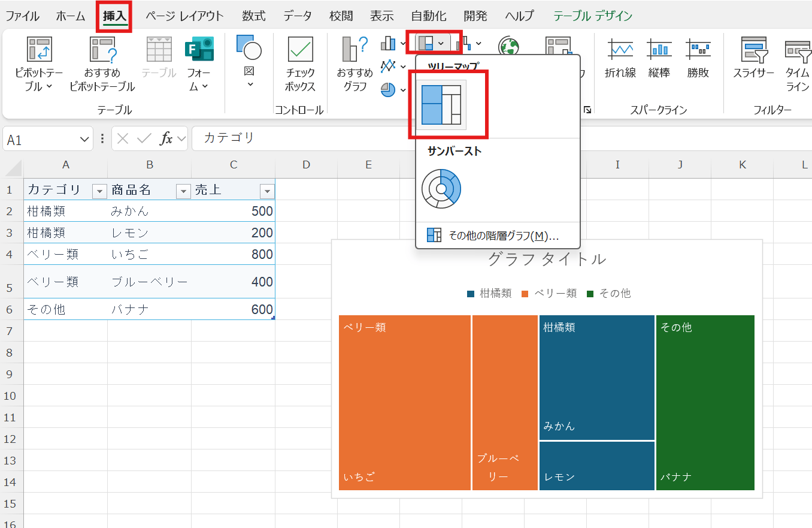The width and height of the screenshot is (812, 528).
Task: Open the Table Design (テーブル デザイン) tab
Action: click(x=592, y=16)
